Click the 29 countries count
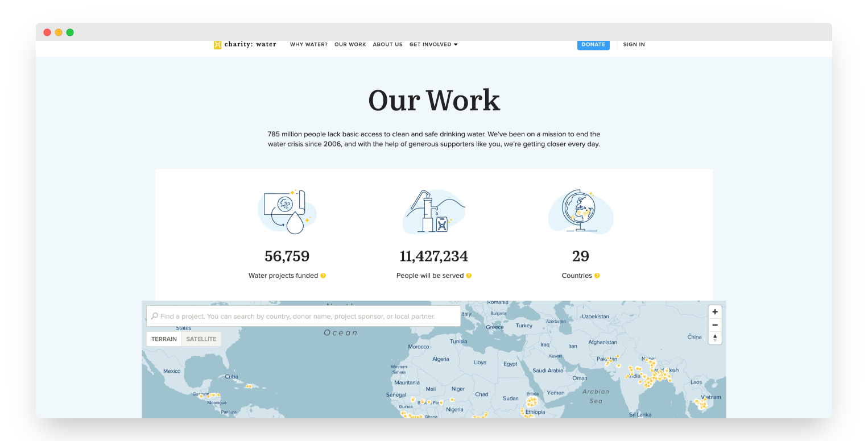Viewport: 868px width, 441px height. pyautogui.click(x=581, y=256)
